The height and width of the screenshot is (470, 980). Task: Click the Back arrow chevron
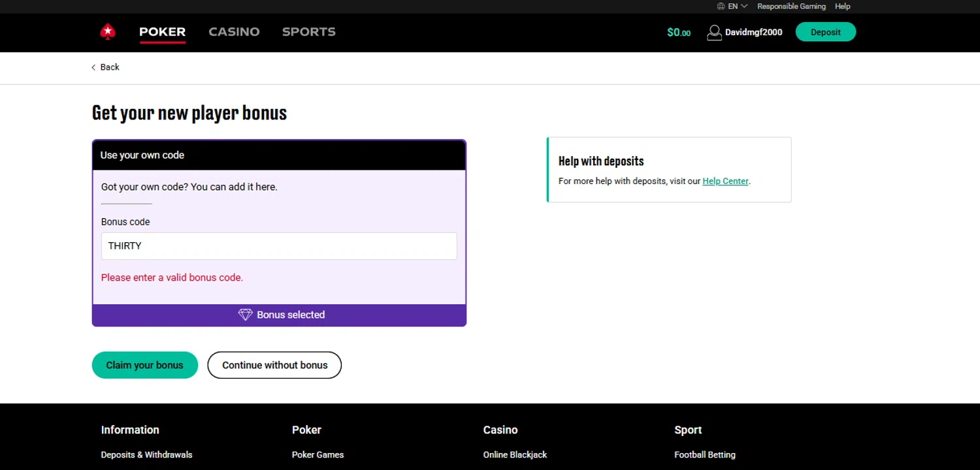93,67
